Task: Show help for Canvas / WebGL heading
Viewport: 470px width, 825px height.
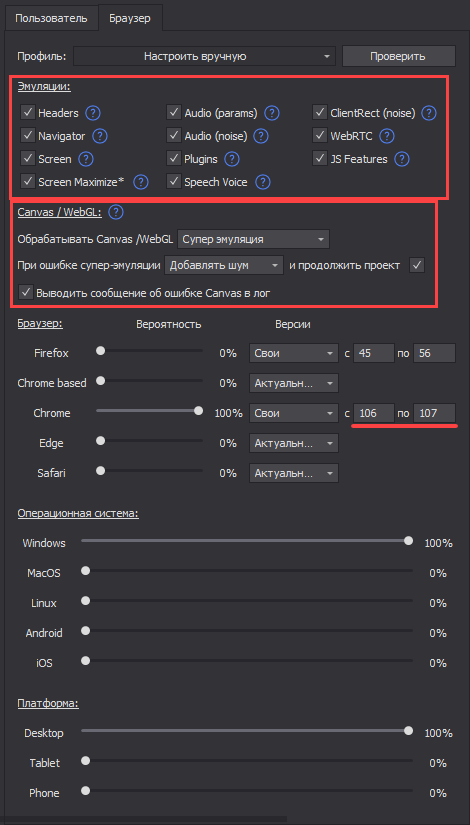Action: click(x=115, y=213)
